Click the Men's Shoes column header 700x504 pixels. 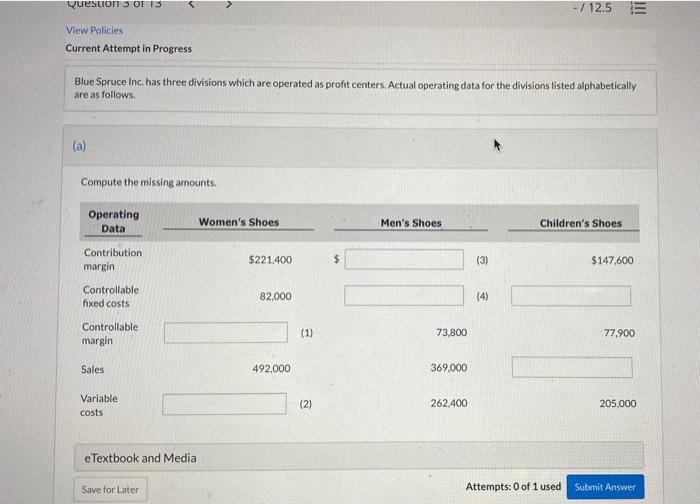[411, 223]
